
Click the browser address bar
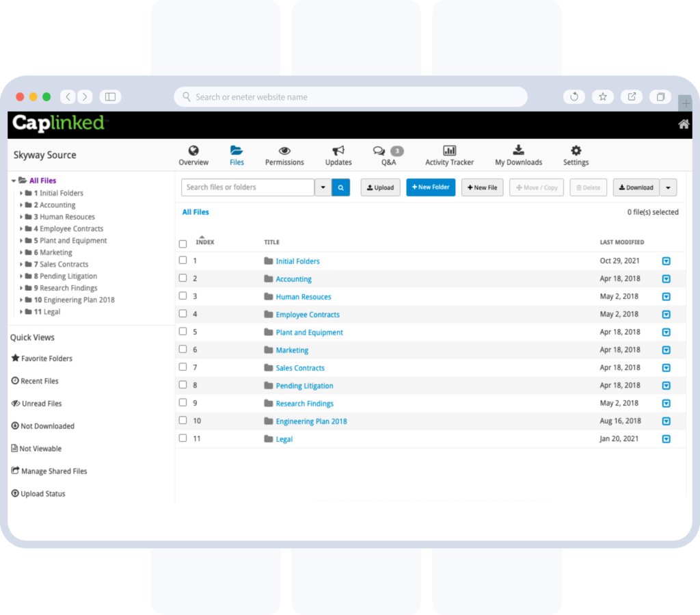point(351,96)
